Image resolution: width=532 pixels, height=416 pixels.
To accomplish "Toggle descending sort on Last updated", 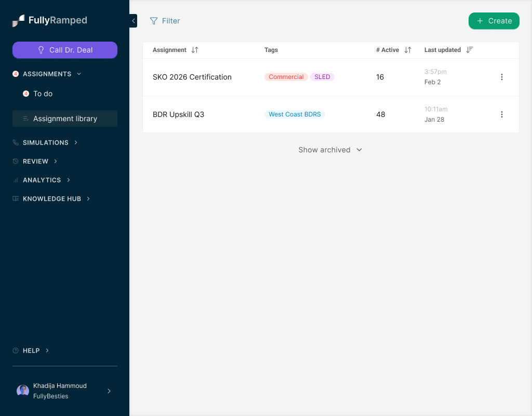I will tap(469, 50).
